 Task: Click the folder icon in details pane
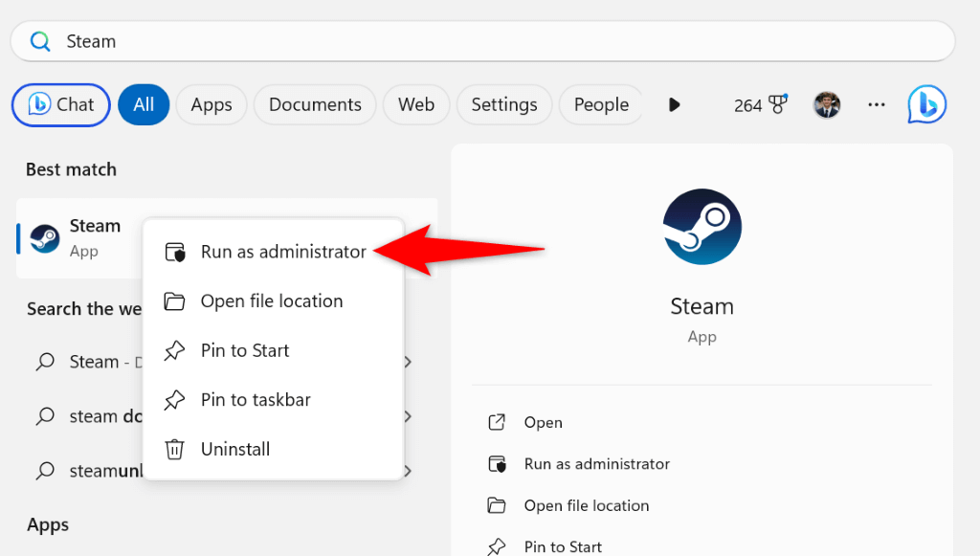497,505
